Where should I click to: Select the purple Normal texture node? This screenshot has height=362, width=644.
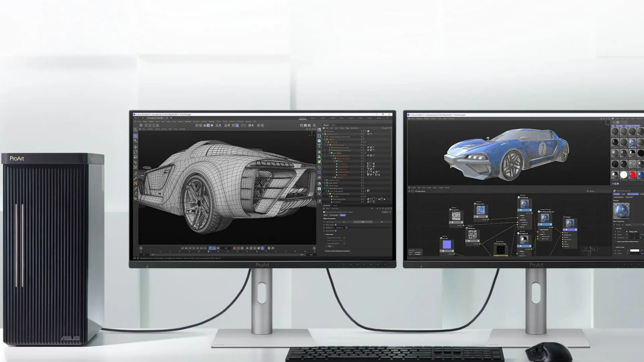447,246
